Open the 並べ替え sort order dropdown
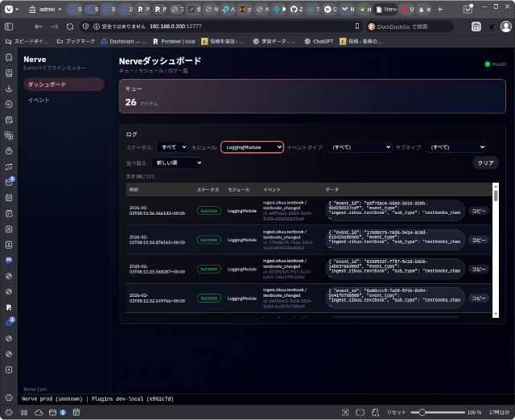This screenshot has height=420, width=515. 177,163
